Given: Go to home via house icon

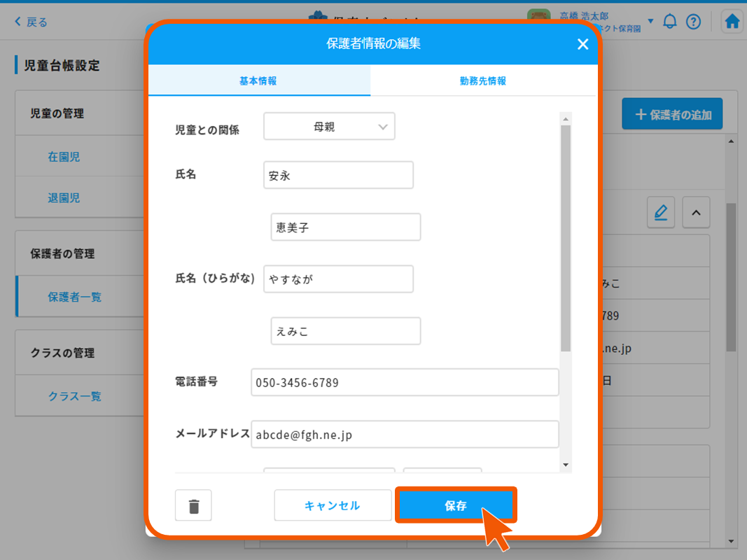Looking at the screenshot, I should 732,22.
